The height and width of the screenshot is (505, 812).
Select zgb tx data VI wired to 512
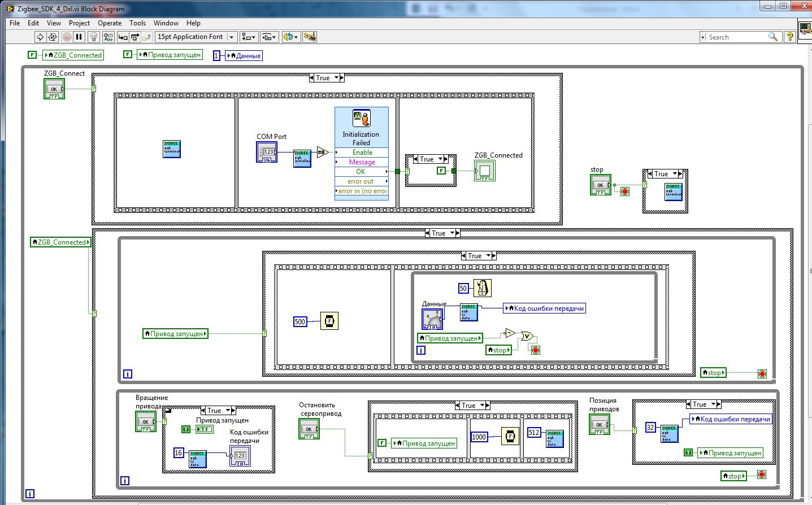[555, 439]
